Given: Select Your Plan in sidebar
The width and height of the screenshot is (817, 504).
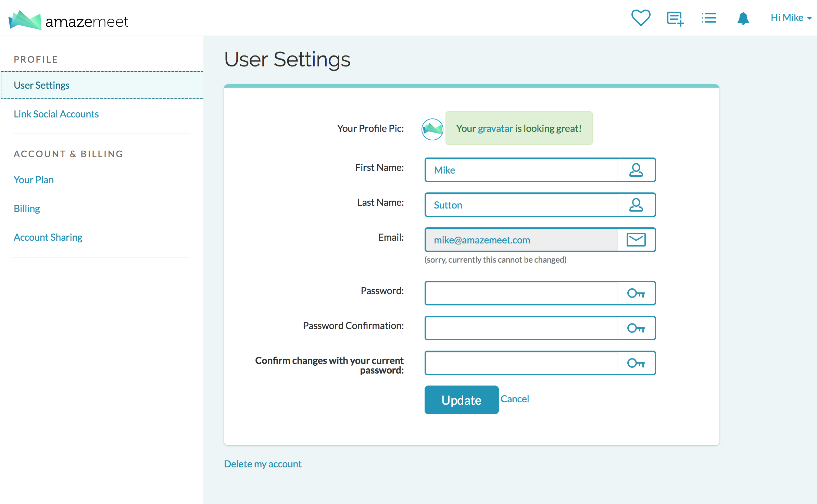Looking at the screenshot, I should point(34,180).
